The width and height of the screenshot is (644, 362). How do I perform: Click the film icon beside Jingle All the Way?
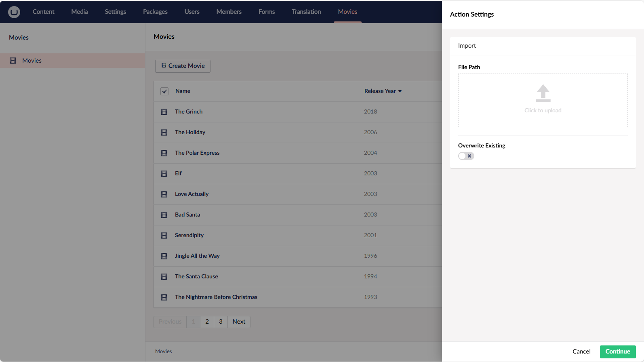[x=164, y=256]
